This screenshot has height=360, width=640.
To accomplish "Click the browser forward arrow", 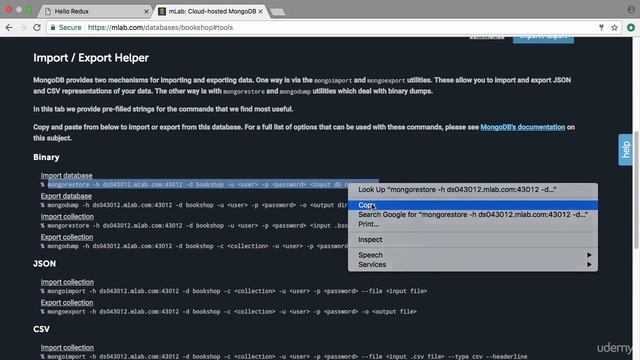I will click(23, 28).
